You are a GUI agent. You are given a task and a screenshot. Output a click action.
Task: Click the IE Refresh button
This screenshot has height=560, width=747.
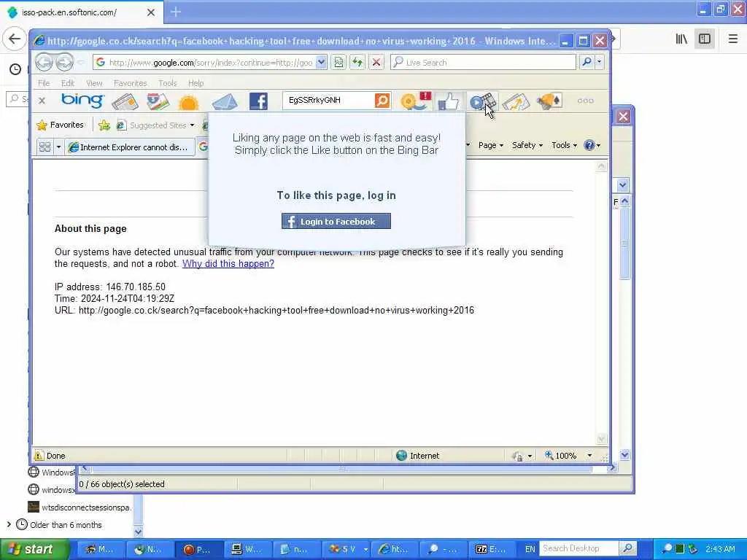pos(357,63)
